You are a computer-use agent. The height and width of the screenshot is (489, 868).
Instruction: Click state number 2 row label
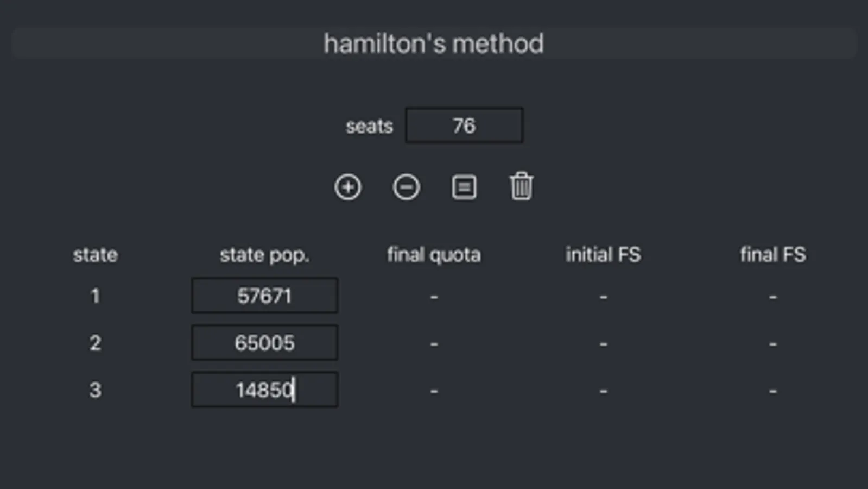pos(95,343)
